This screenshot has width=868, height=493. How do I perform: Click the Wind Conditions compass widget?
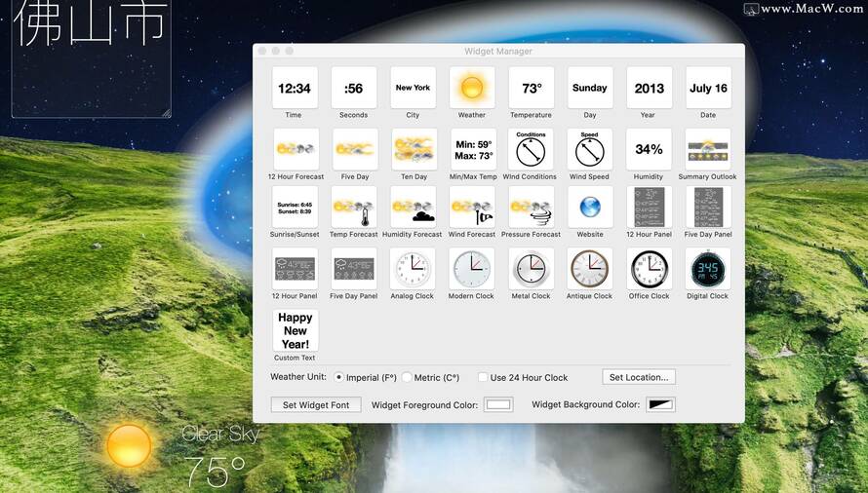pos(531,150)
